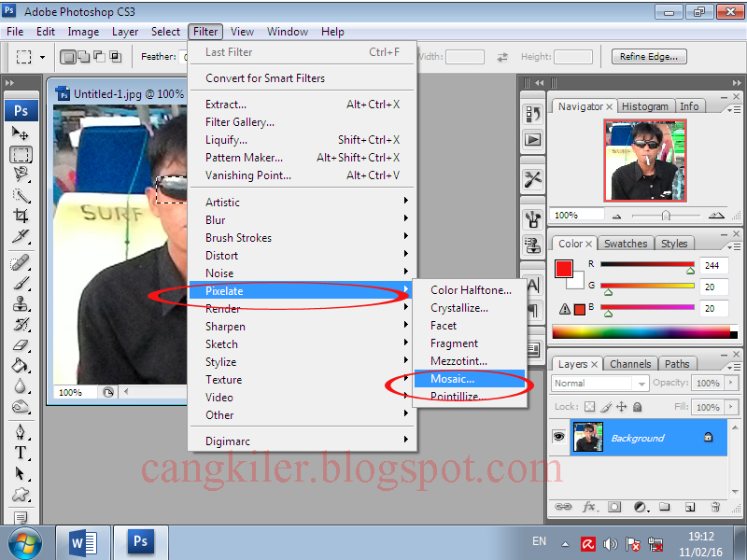Viewport: 747px width, 560px height.
Task: Open Word from the Windows taskbar
Action: click(83, 542)
